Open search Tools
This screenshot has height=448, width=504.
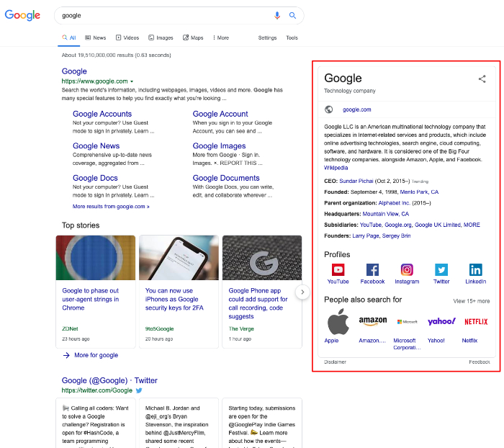(292, 37)
